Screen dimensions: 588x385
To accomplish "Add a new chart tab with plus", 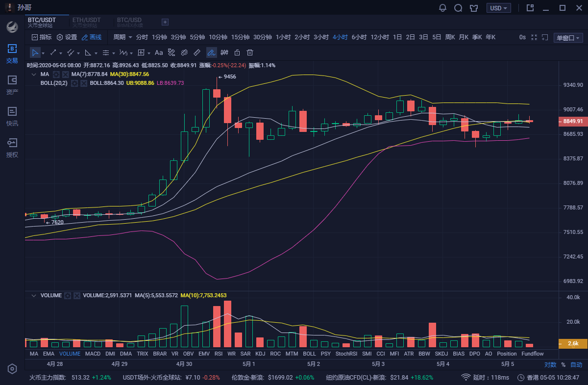I will tap(165, 22).
